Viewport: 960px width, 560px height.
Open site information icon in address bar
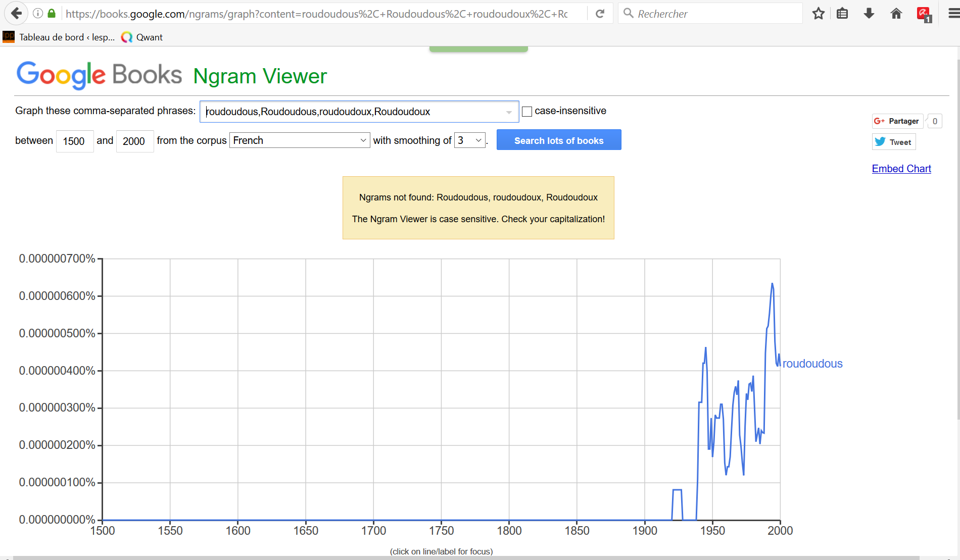(x=38, y=14)
